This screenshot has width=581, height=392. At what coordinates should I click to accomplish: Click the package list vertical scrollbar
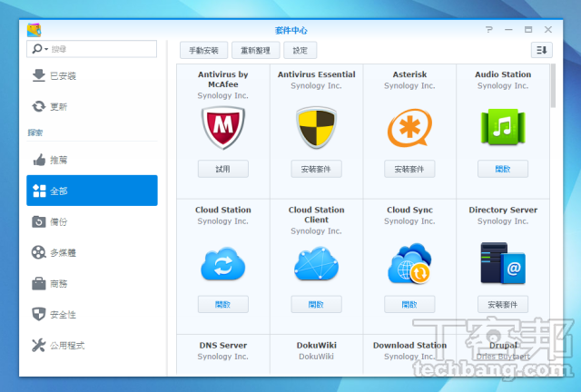click(554, 91)
